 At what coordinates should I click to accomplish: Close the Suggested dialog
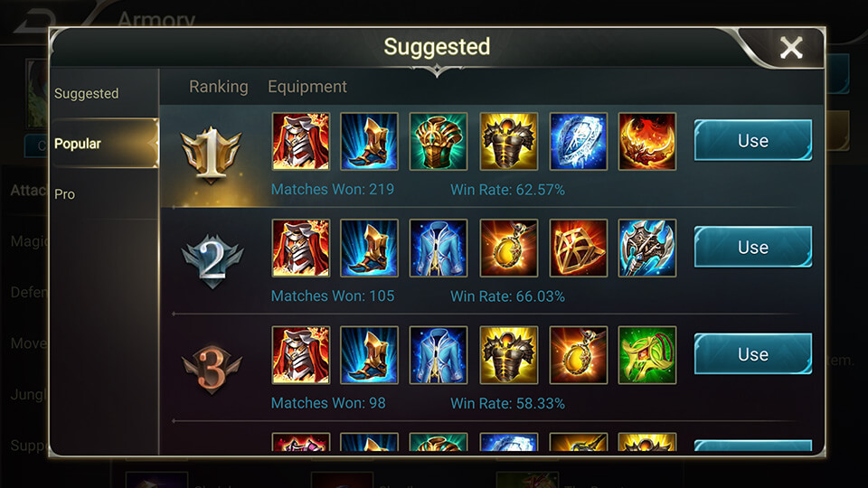[x=791, y=48]
